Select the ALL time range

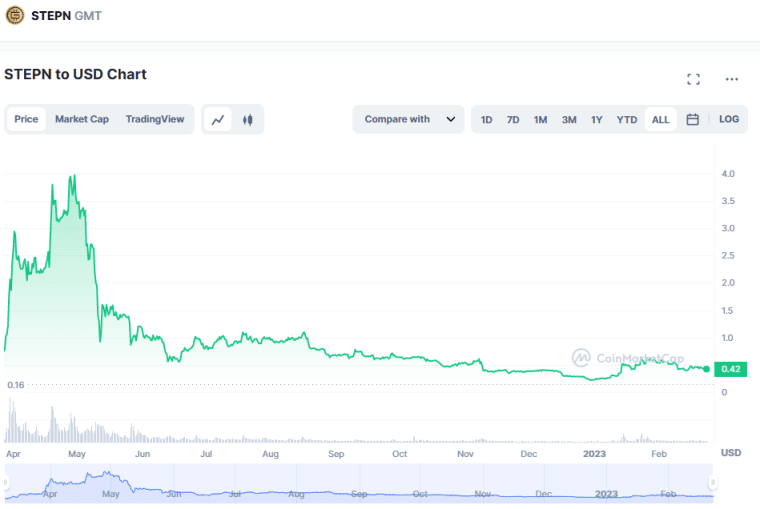coord(661,120)
